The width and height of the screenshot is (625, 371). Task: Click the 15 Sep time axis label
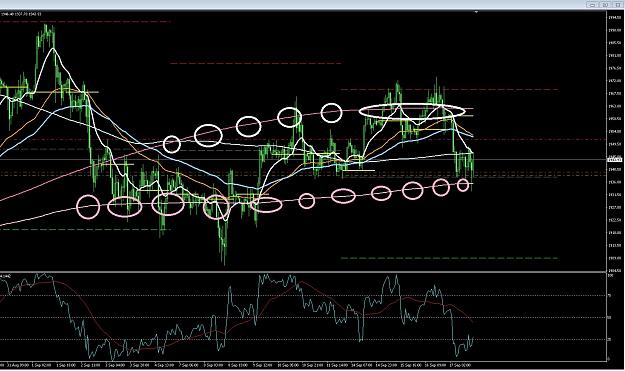[x=410, y=365]
